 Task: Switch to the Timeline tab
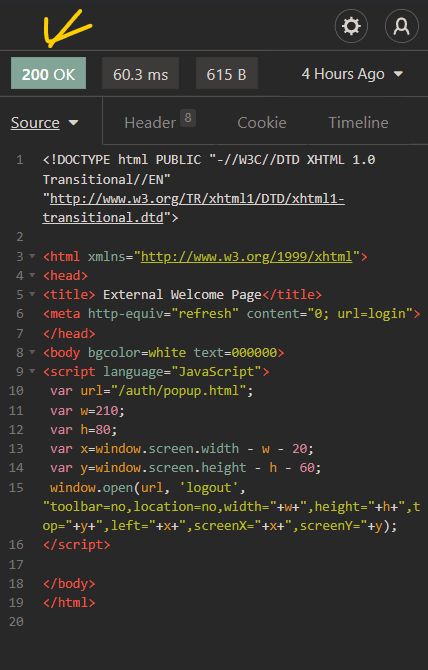(x=358, y=123)
